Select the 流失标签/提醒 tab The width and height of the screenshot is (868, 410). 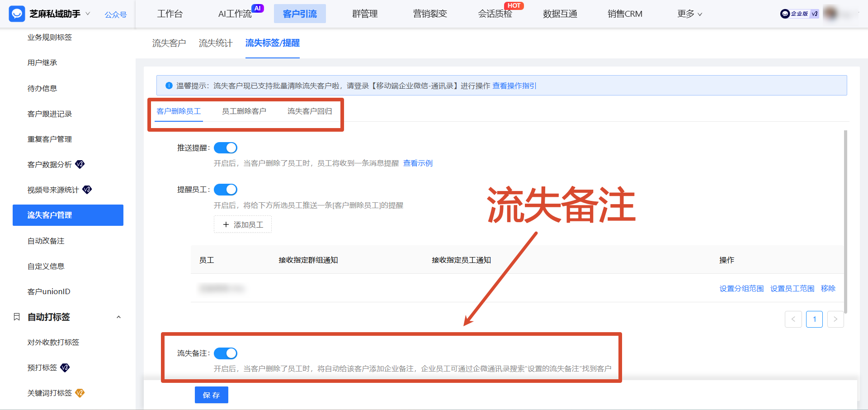pyautogui.click(x=273, y=43)
